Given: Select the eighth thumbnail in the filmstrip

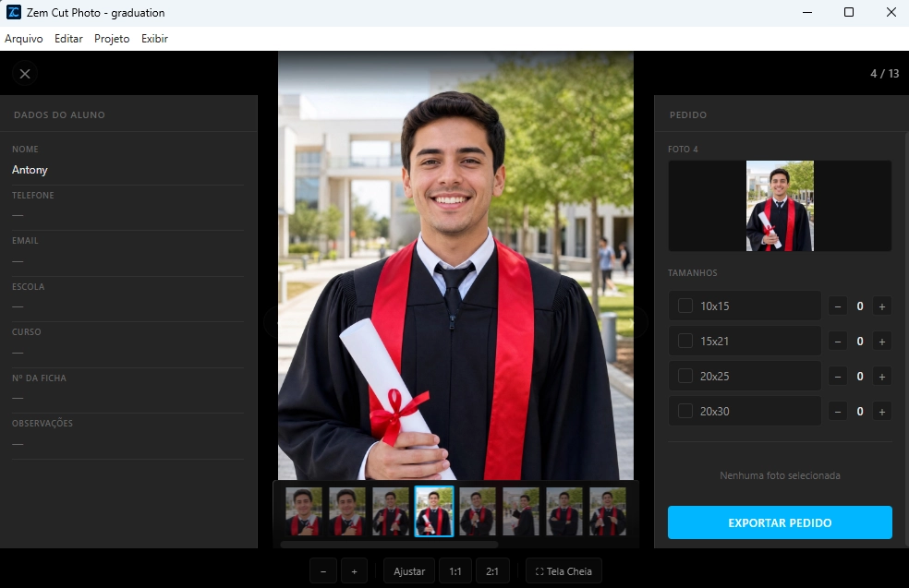Looking at the screenshot, I should 608,511.
